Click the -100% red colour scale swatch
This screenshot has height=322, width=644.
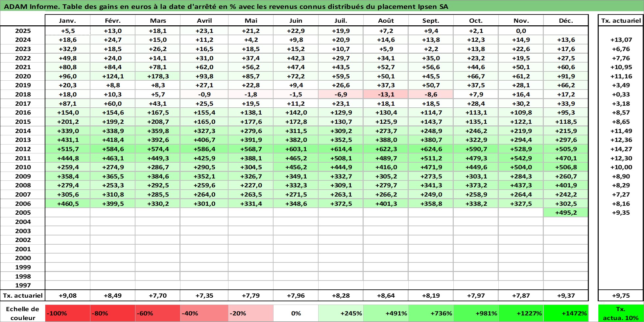pyautogui.click(x=67, y=313)
